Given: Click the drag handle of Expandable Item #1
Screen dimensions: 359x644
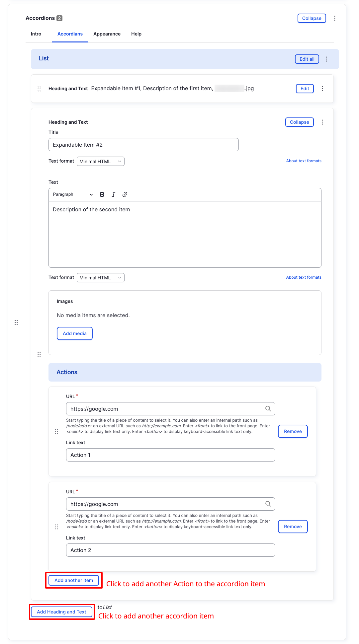Looking at the screenshot, I should tap(39, 89).
